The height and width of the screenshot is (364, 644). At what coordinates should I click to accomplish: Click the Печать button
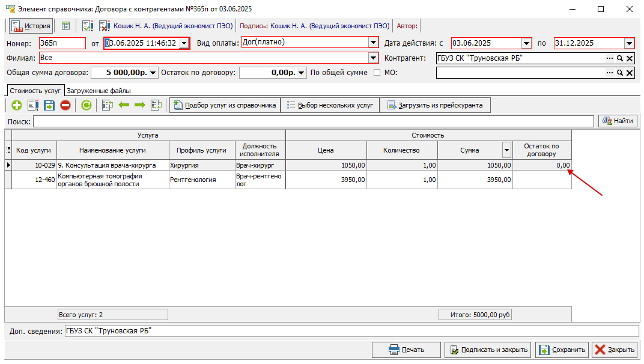[x=406, y=350]
